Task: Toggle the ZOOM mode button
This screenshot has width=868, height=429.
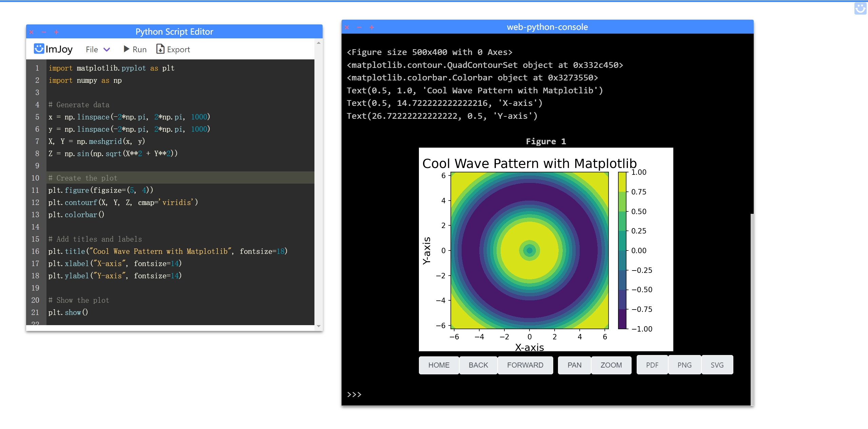Action: coord(611,365)
